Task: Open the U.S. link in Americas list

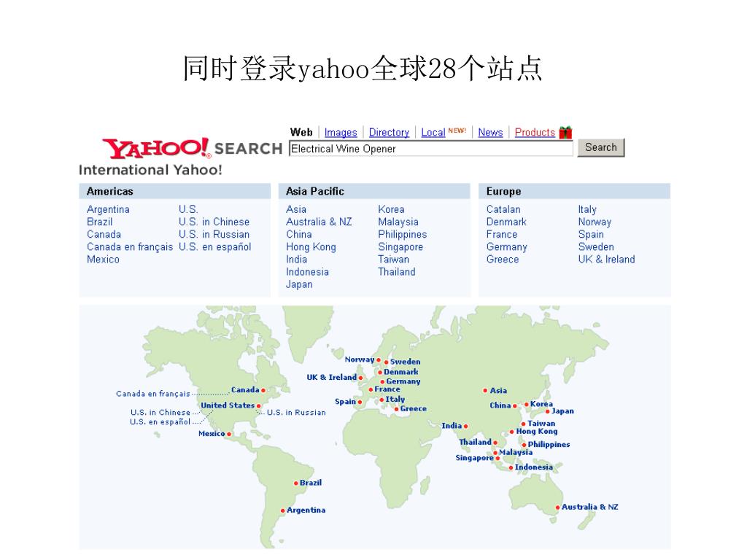Action: coord(188,209)
